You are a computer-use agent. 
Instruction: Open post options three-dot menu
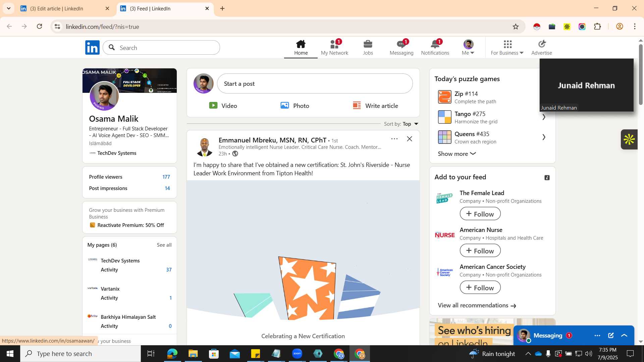(394, 139)
